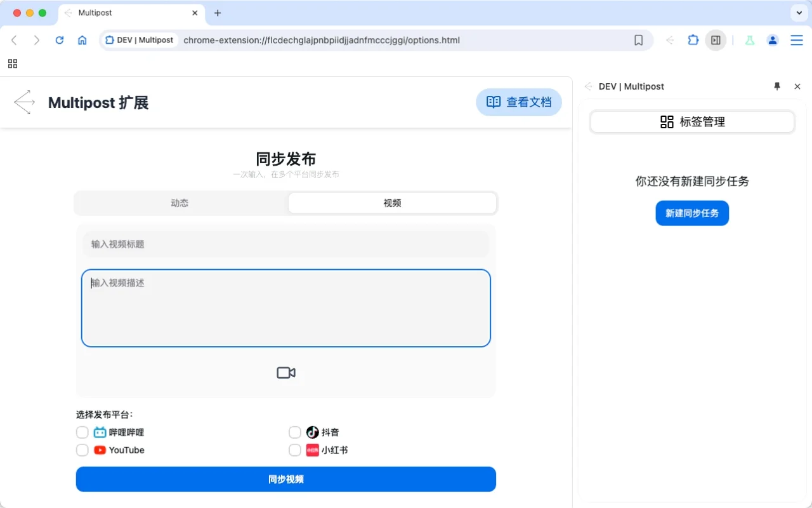The height and width of the screenshot is (508, 812).
Task: Enable the 哔哩哔哩 platform checkbox
Action: 82,432
